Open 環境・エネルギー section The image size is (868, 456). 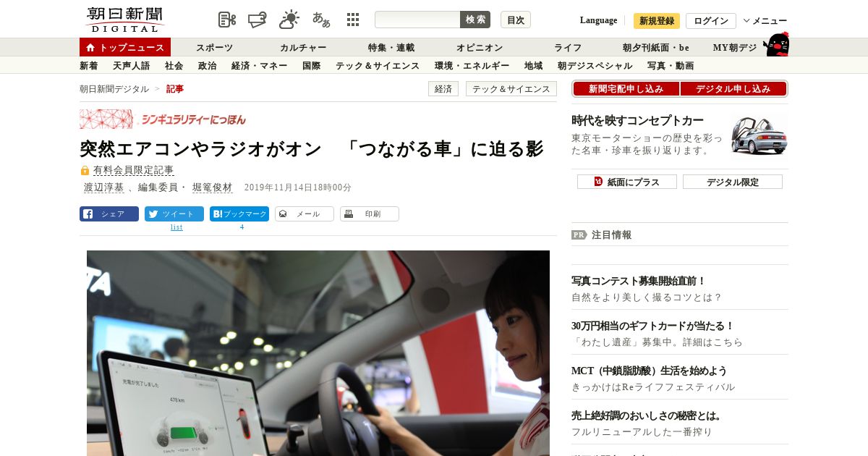(x=472, y=66)
